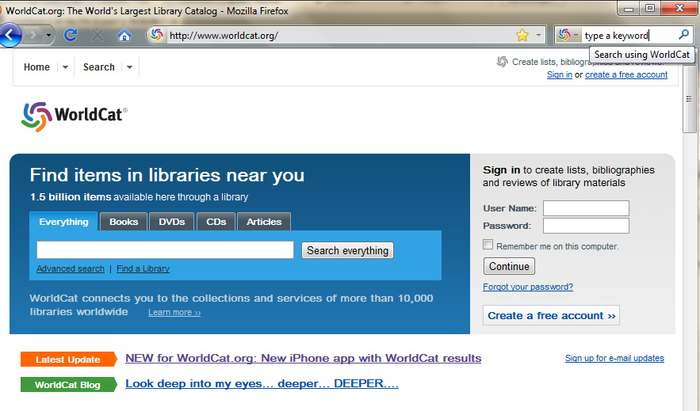Check Remember me on this computer
The height and width of the screenshot is (411, 700).
pos(488,245)
